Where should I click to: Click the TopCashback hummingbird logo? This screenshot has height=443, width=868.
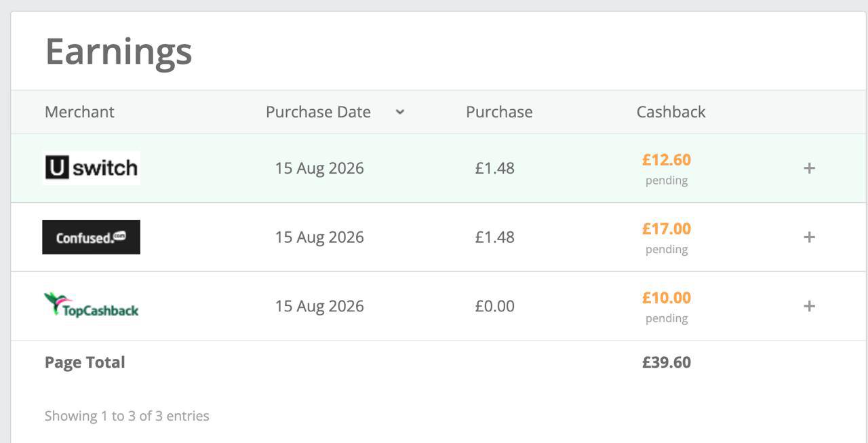click(91, 305)
